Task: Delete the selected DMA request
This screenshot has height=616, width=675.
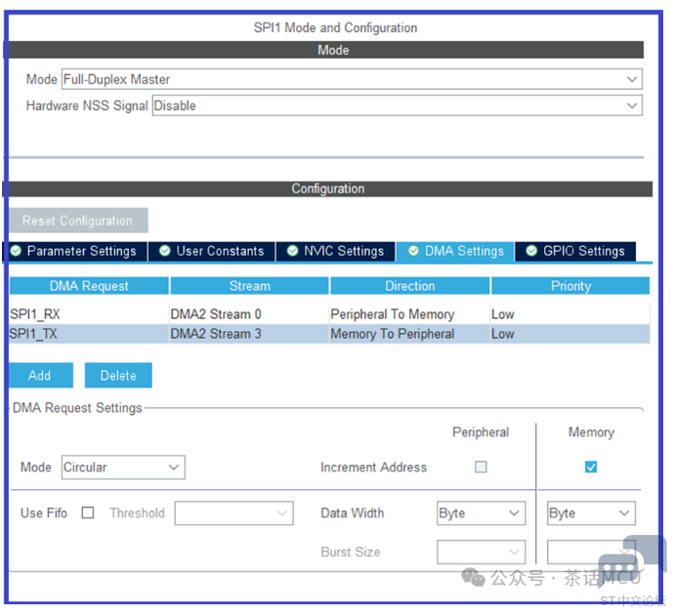Action: (118, 375)
